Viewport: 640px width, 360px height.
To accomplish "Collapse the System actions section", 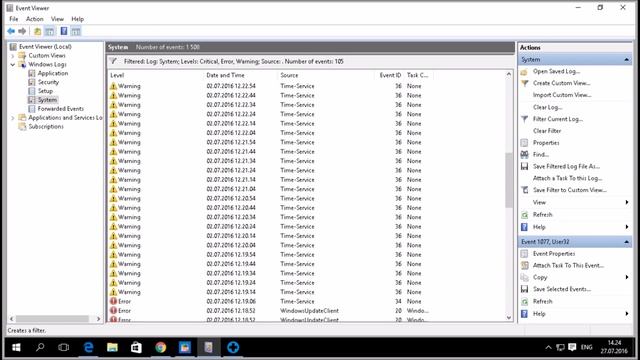I will point(627,60).
